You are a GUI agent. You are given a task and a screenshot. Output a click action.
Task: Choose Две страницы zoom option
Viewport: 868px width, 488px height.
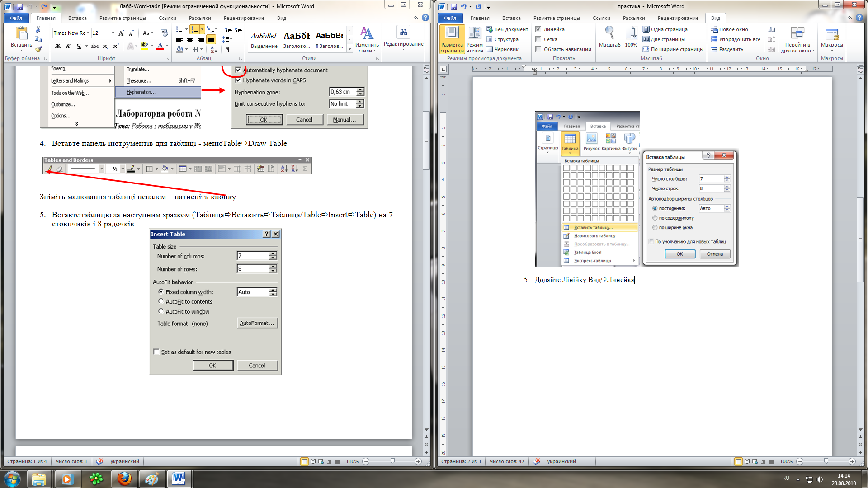[664, 39]
